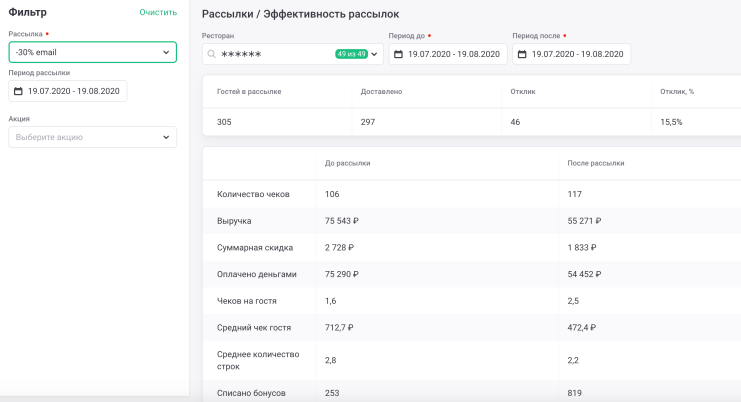Click the 'До рассылки' column header
The image size is (741, 402).
click(x=347, y=163)
